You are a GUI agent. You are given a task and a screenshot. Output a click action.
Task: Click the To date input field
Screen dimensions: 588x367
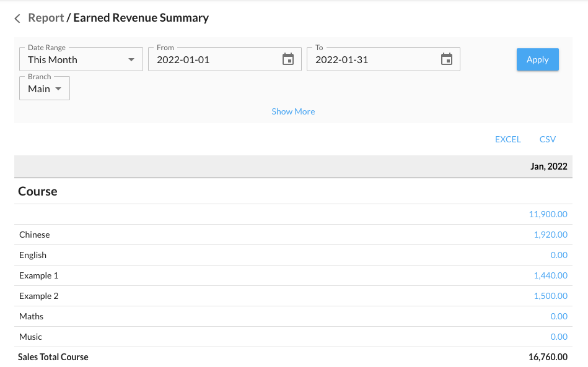coord(372,59)
